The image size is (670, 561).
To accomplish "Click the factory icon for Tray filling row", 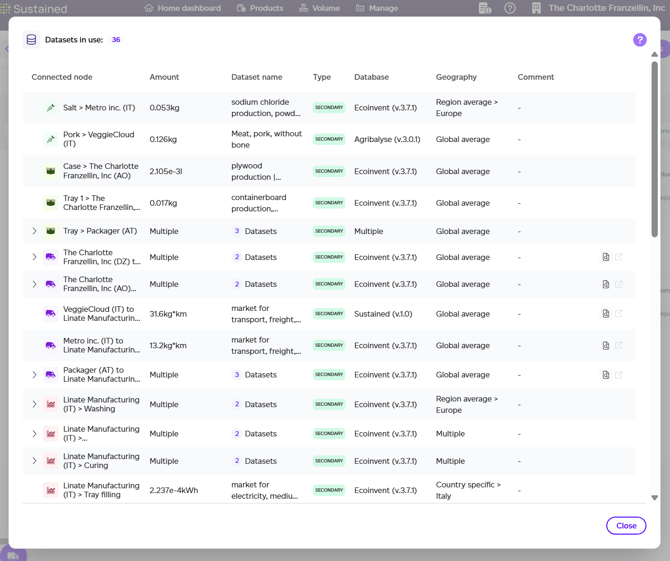I will tap(50, 491).
